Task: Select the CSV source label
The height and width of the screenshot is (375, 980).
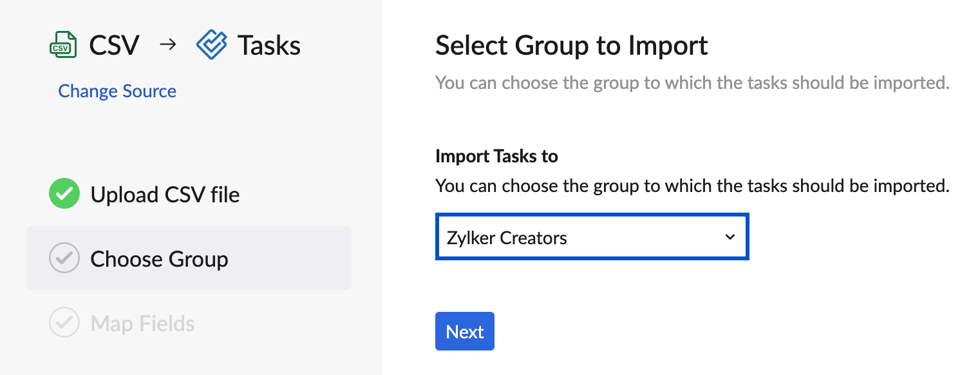Action: click(x=115, y=44)
